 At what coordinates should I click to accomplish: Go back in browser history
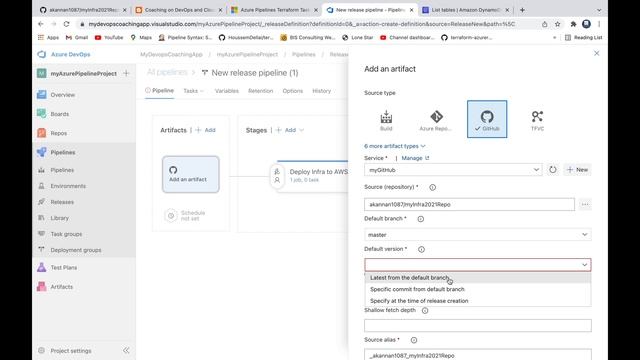(40, 24)
